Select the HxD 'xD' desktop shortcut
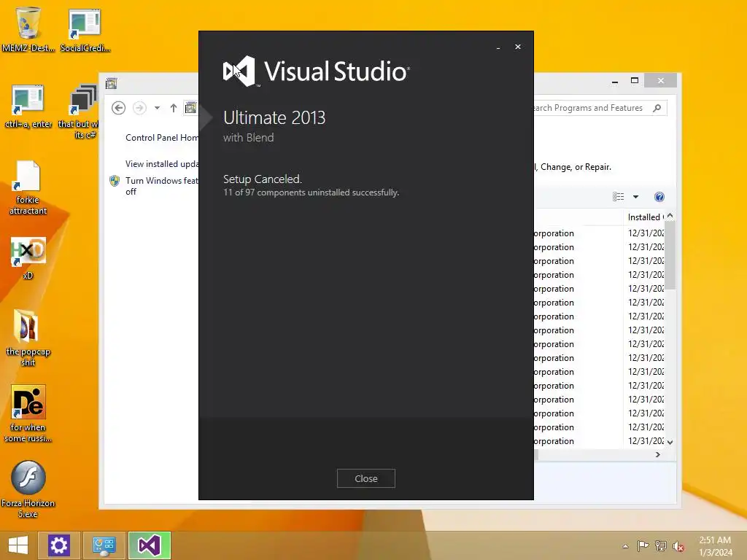The image size is (747, 560). pos(28,257)
